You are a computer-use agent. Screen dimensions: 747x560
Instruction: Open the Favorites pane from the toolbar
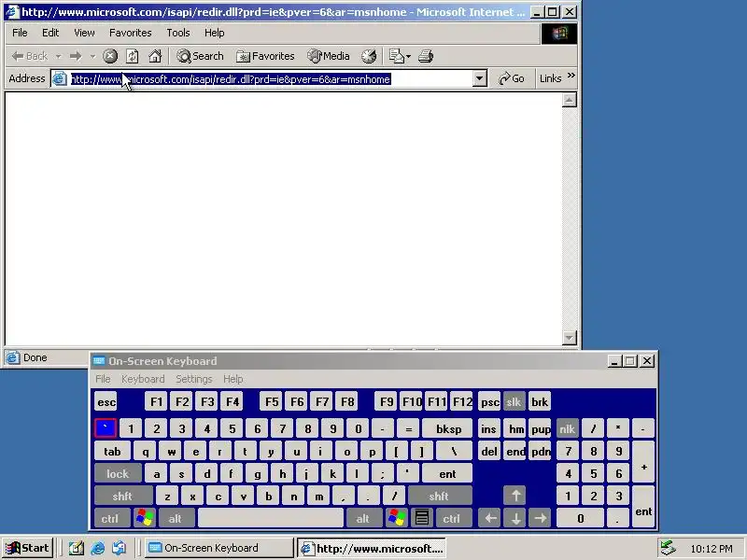265,56
